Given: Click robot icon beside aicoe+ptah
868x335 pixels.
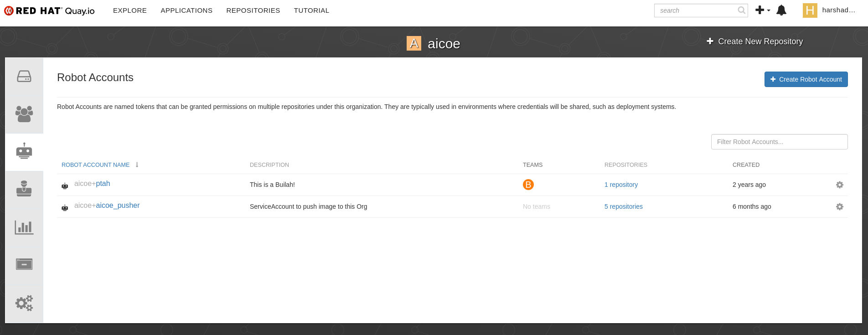Looking at the screenshot, I should coord(65,186).
